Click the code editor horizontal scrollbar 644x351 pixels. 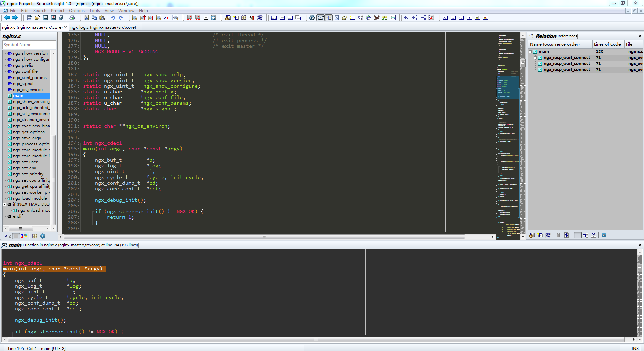coord(264,237)
